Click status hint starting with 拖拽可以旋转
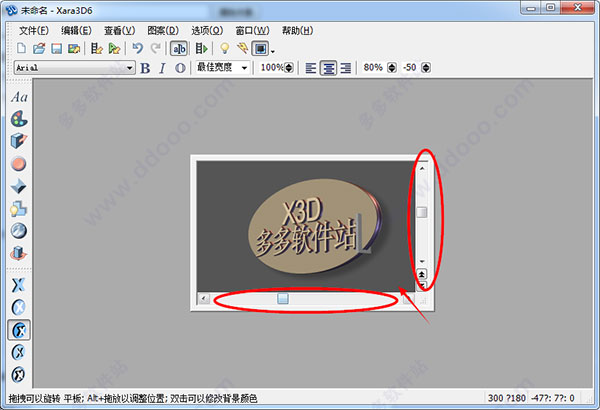The width and height of the screenshot is (600, 410). click(132, 399)
